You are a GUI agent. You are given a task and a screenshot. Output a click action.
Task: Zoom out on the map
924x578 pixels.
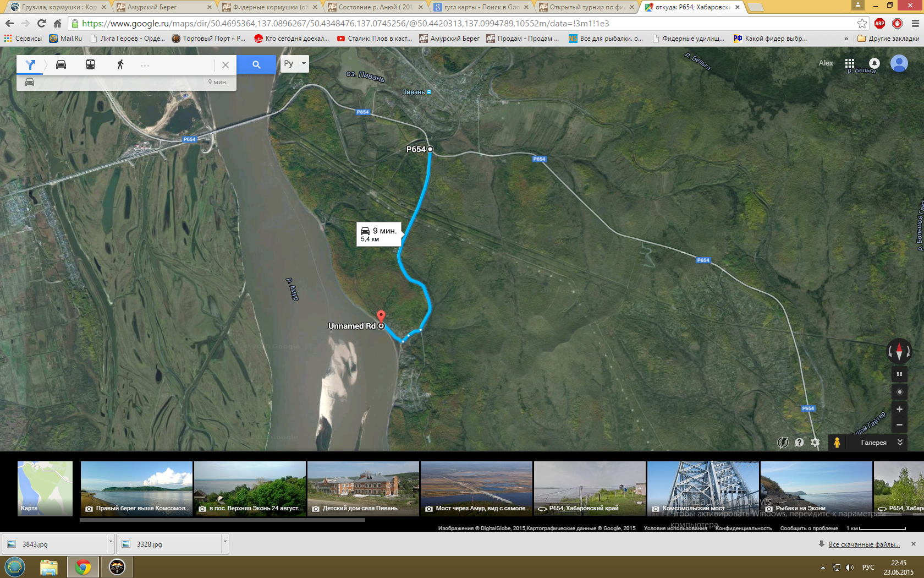pyautogui.click(x=899, y=424)
